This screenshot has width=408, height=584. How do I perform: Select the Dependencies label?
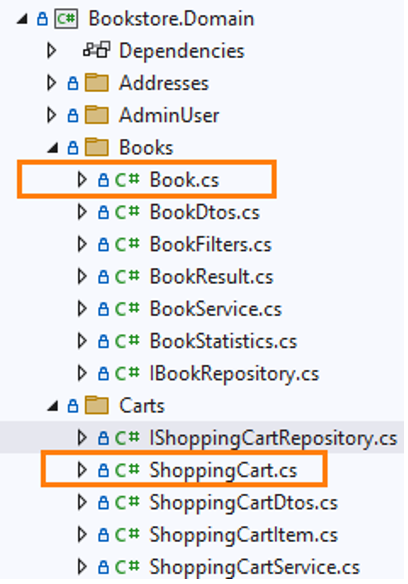(182, 51)
